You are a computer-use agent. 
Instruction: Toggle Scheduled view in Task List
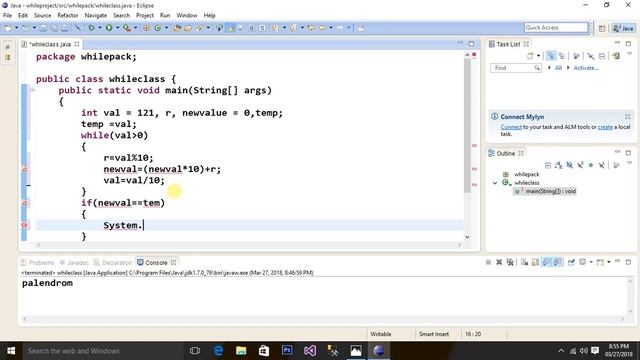click(x=562, y=56)
